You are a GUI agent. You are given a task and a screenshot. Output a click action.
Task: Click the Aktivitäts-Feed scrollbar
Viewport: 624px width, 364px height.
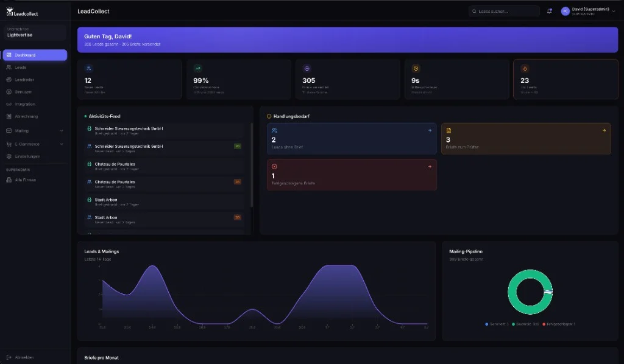click(252, 165)
